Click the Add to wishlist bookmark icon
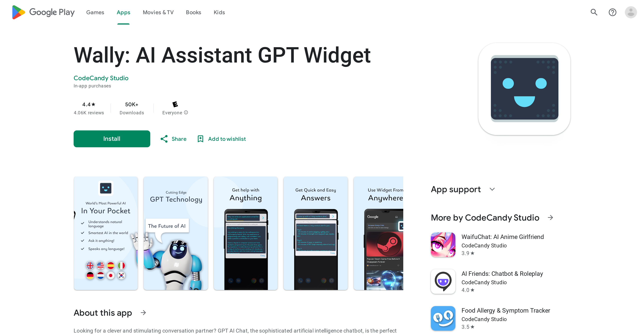The height and width of the screenshot is (336, 644). point(200,139)
